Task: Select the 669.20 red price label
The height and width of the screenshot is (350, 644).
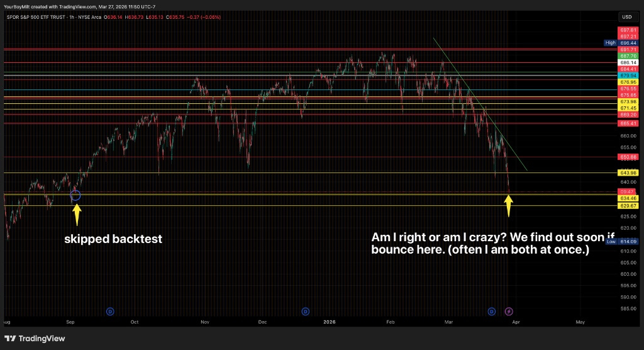Action: pyautogui.click(x=628, y=115)
